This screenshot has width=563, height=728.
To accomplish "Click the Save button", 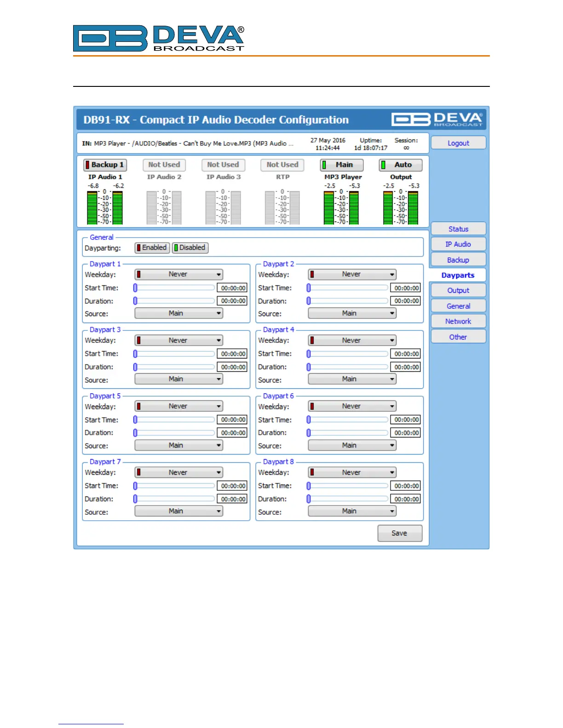I will click(x=400, y=533).
